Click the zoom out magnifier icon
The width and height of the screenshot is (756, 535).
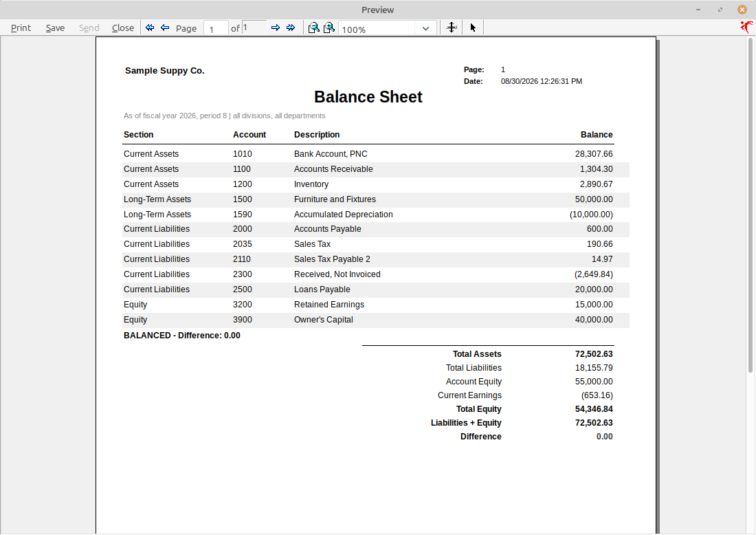pyautogui.click(x=314, y=28)
